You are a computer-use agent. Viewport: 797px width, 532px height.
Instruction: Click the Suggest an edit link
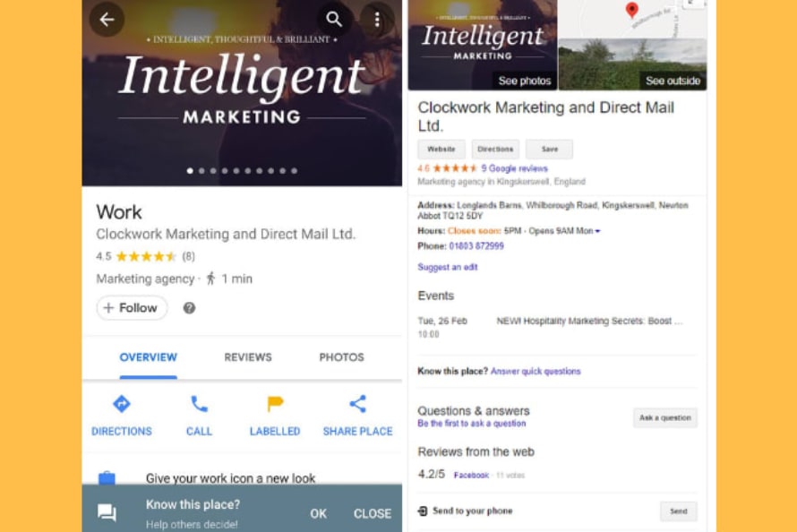(447, 267)
